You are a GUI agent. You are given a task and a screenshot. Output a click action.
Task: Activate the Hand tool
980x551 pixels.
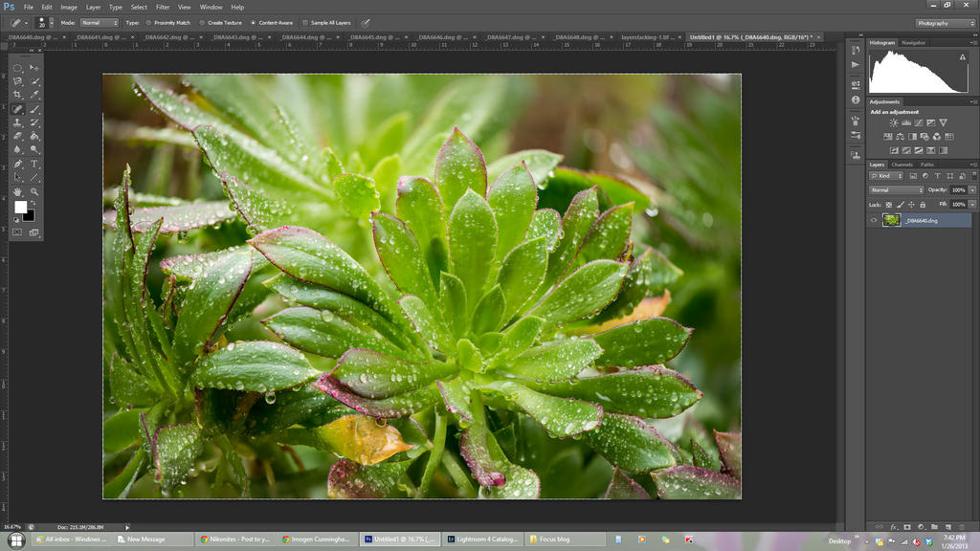point(17,191)
